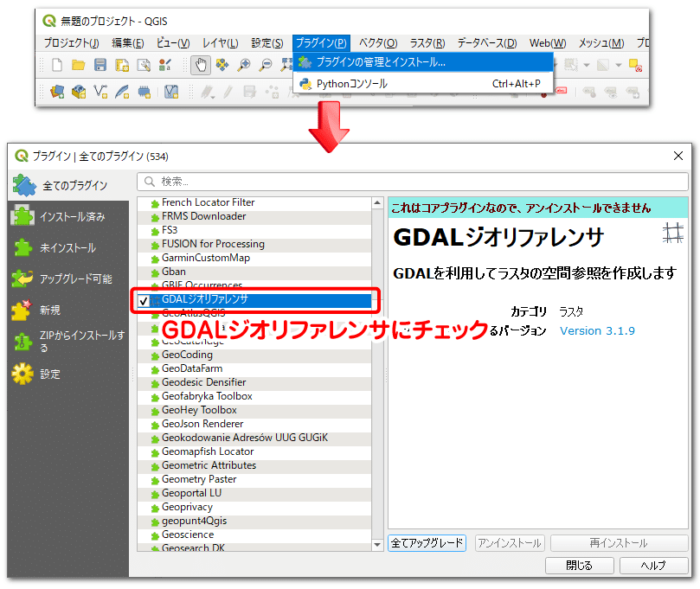Open the Not Installed plugins category
The image size is (700, 589).
68,248
